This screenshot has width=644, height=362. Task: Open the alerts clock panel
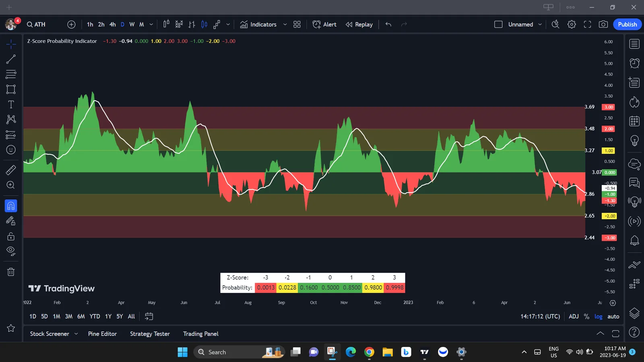point(634,63)
